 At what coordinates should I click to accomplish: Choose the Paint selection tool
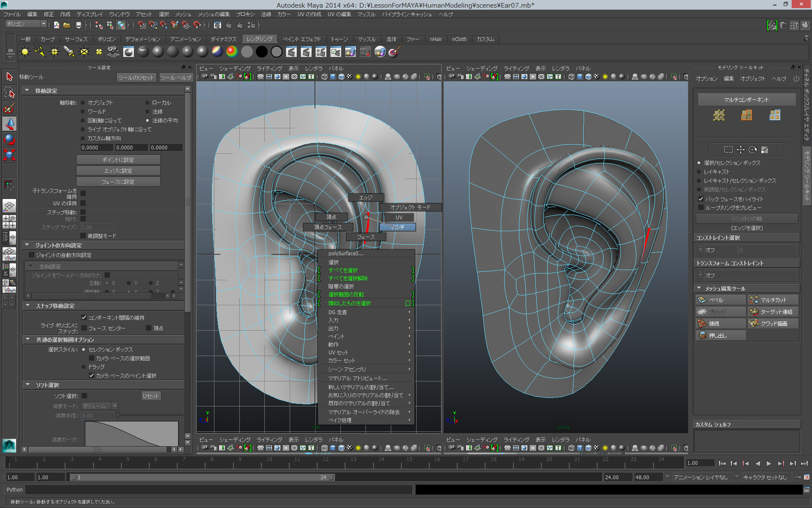click(x=9, y=108)
